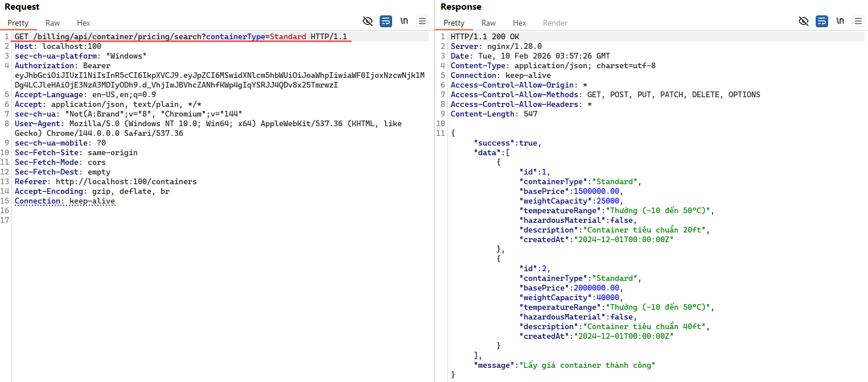Switch to the Raw tab in Request

point(53,23)
